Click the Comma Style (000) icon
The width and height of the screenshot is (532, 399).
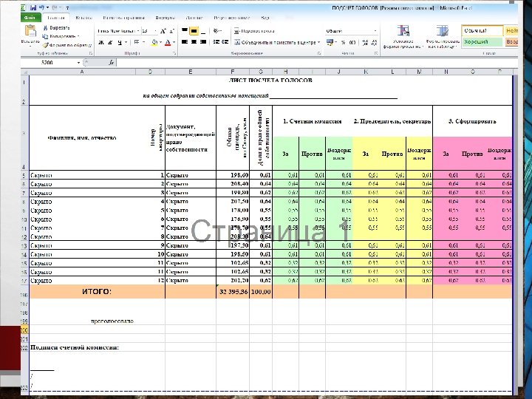click(x=352, y=42)
